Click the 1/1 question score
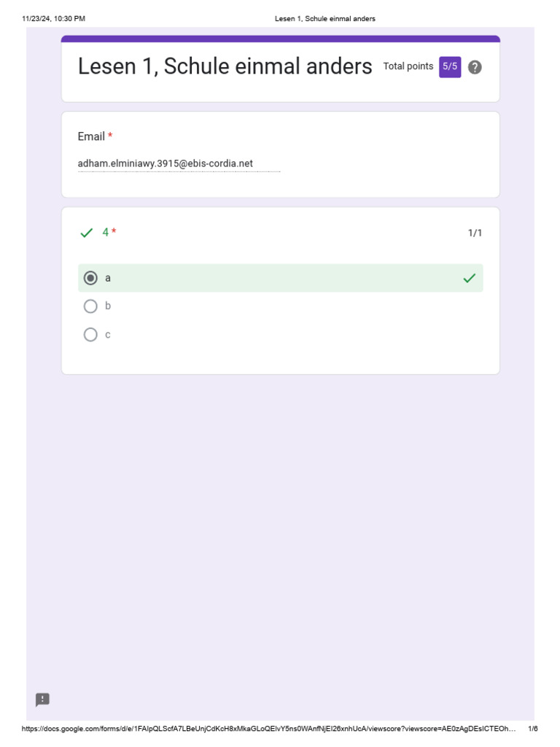 point(475,233)
